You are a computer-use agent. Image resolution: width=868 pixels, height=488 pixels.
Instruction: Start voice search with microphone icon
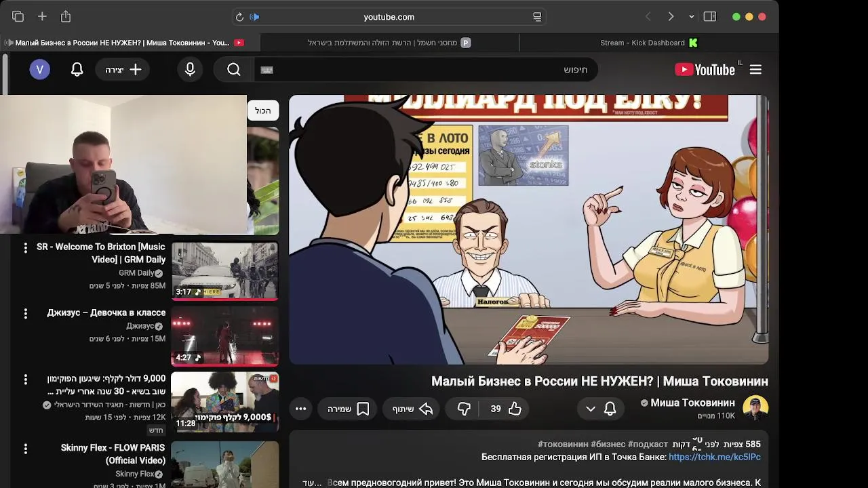pyautogui.click(x=190, y=70)
